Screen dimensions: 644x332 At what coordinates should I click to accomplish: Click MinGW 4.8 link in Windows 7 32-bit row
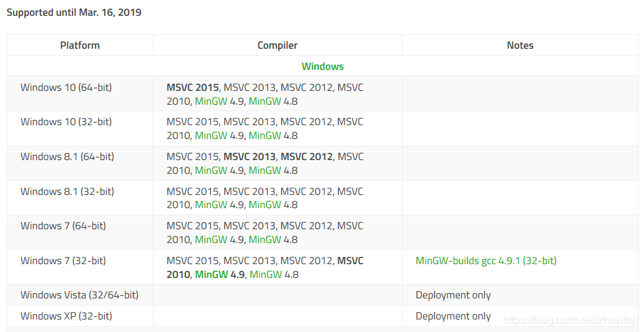pos(266,274)
